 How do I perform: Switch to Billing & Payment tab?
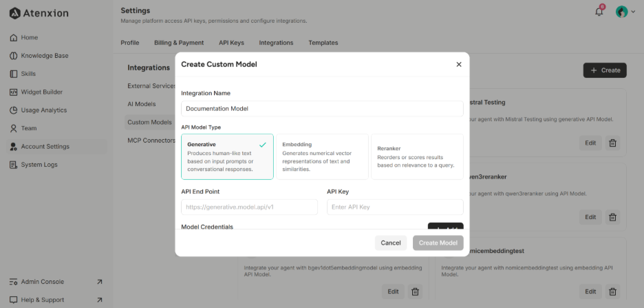(x=179, y=42)
